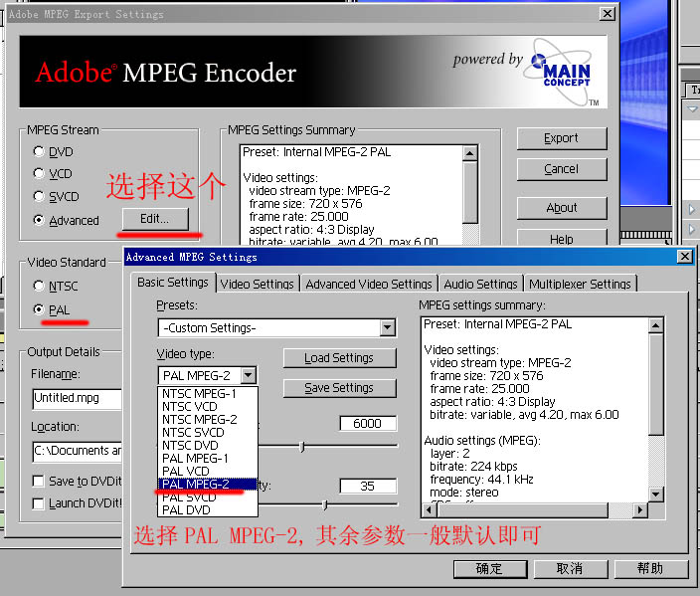700x596 pixels.
Task: Click the Help button in the export window
Action: pyautogui.click(x=561, y=238)
